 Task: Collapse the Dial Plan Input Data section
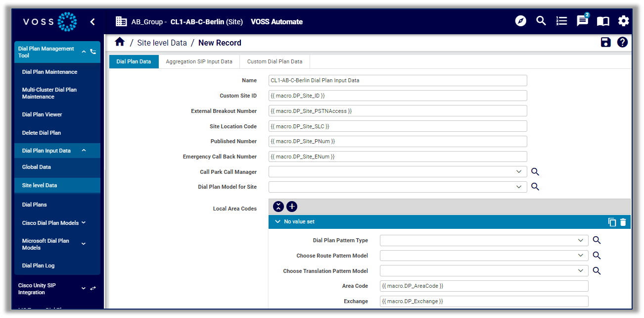tap(84, 150)
